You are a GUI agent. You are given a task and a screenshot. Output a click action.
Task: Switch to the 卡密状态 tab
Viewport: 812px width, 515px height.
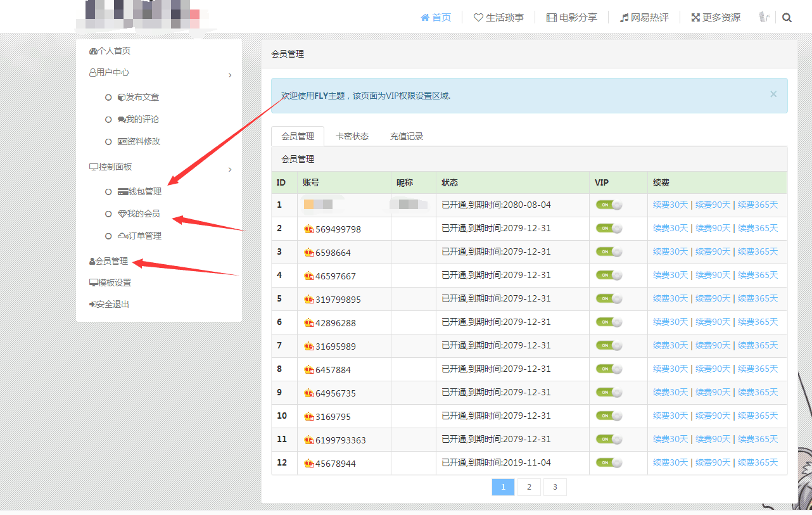pyautogui.click(x=352, y=136)
